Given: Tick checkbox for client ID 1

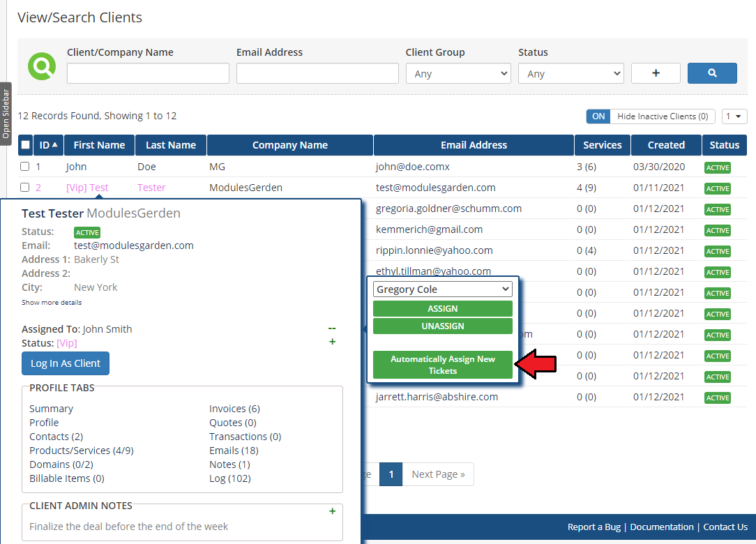Looking at the screenshot, I should pos(24,167).
